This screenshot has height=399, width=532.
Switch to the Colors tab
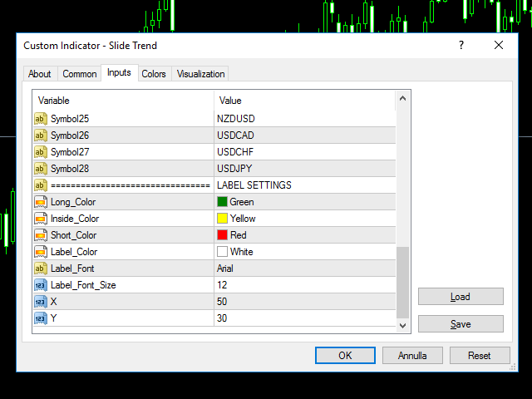[x=154, y=74]
